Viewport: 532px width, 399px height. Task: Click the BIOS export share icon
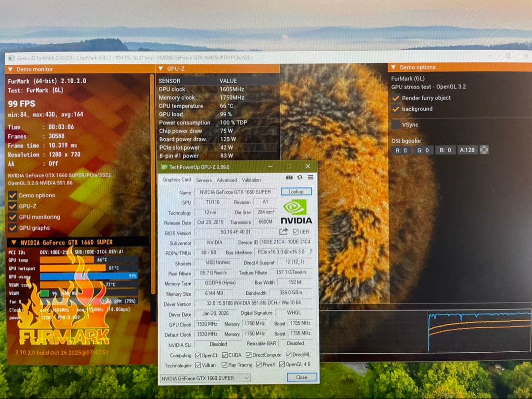pos(284,232)
